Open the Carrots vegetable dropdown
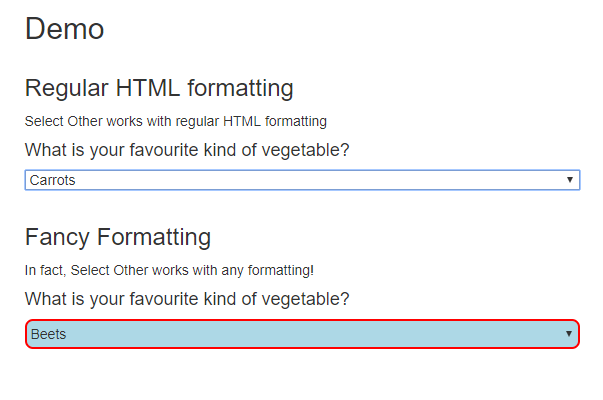 pos(302,180)
